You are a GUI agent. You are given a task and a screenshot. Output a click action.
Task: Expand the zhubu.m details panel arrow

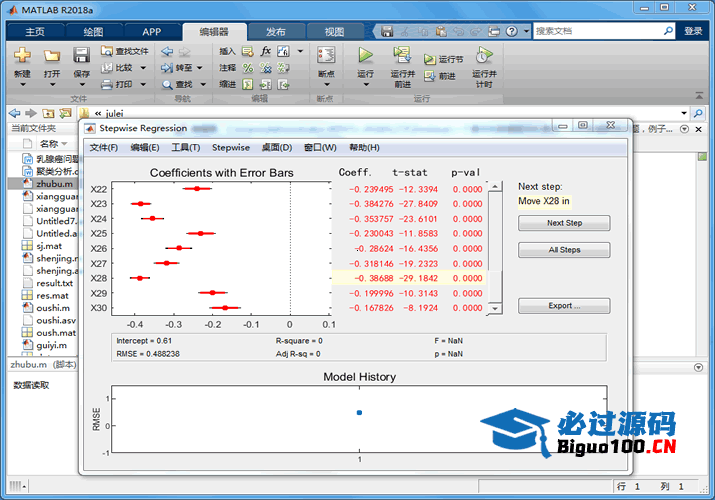(x=698, y=367)
